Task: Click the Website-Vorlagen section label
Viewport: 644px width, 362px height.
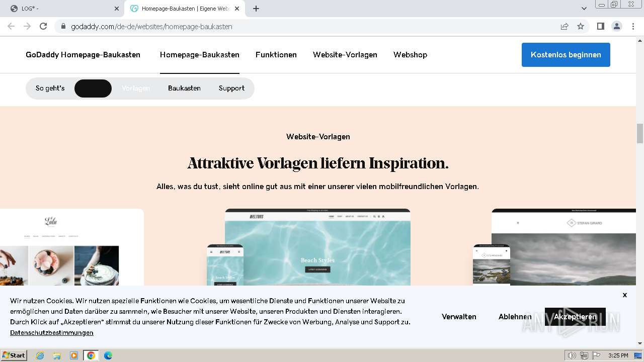Action: (318, 137)
